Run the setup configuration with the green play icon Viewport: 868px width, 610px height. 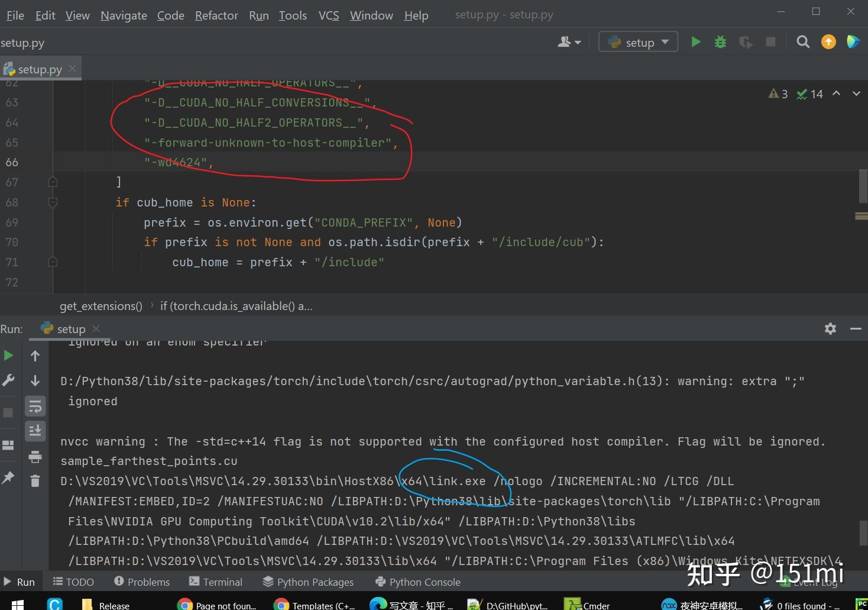pyautogui.click(x=695, y=41)
